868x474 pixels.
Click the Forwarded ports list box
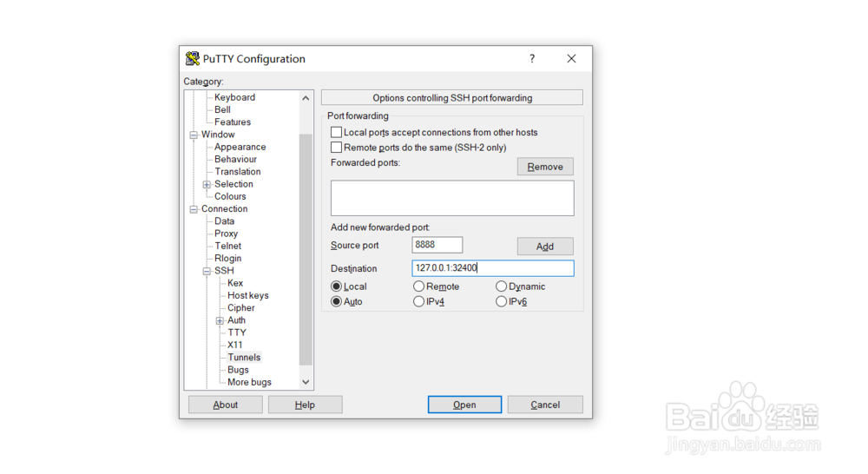point(452,198)
